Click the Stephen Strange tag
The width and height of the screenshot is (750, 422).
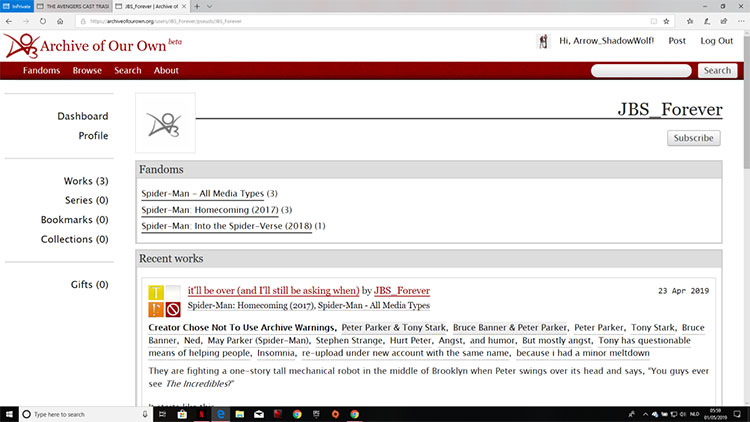[x=349, y=341]
